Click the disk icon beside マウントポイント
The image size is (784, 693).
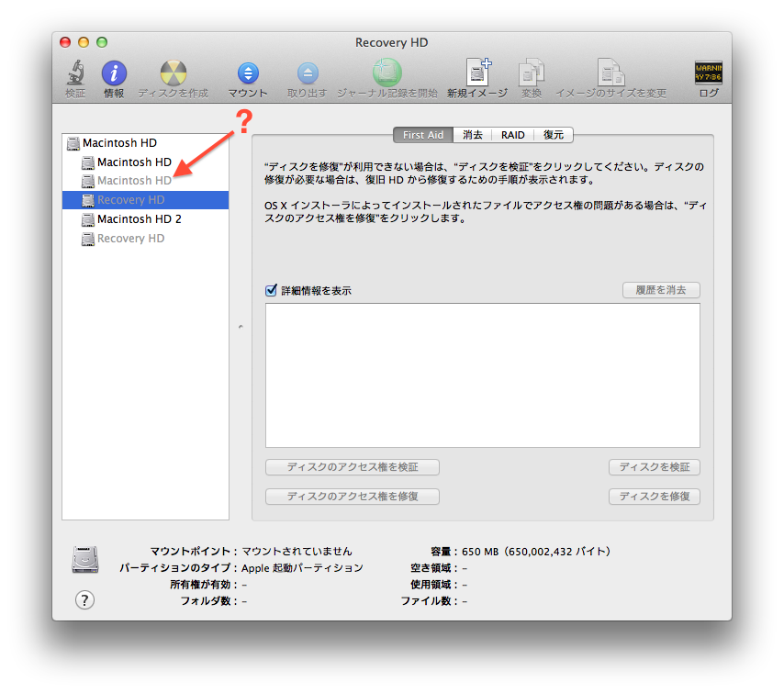pos(85,560)
